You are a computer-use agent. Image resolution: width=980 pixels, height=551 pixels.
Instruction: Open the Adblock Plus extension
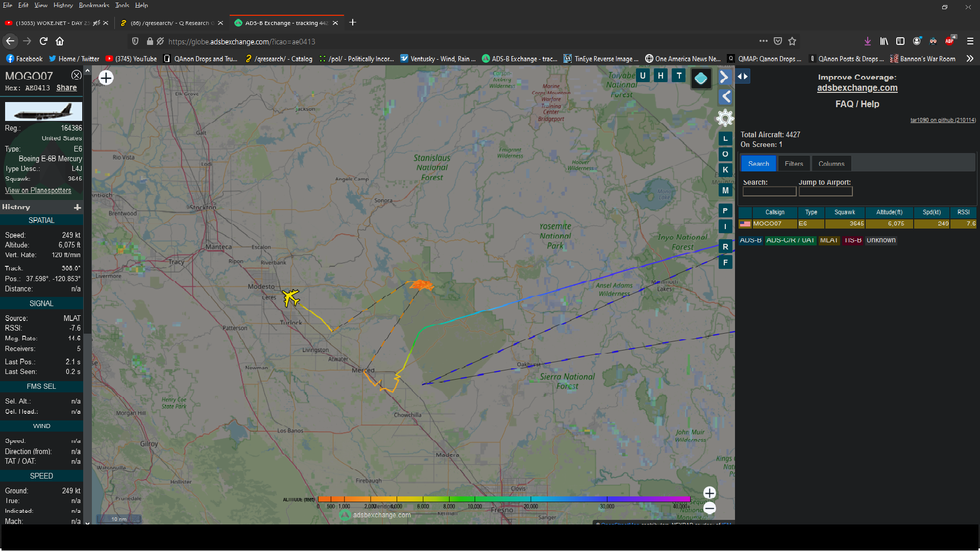(x=950, y=41)
